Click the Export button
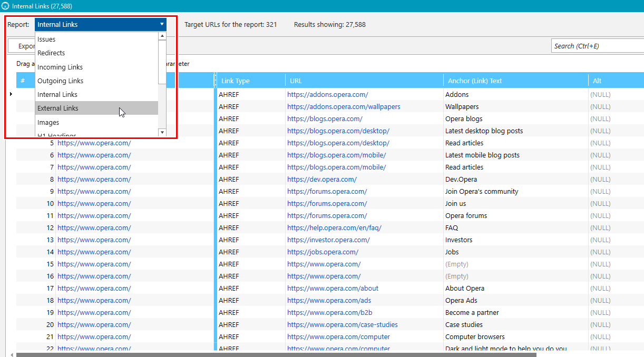 click(x=22, y=46)
